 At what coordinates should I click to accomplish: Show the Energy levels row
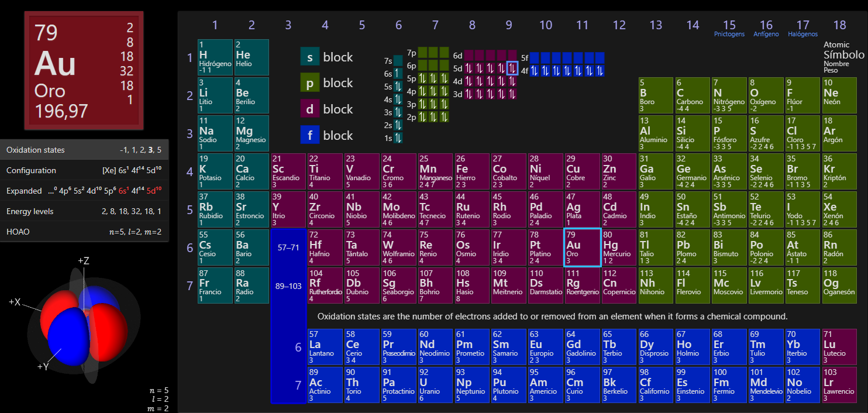click(x=84, y=211)
